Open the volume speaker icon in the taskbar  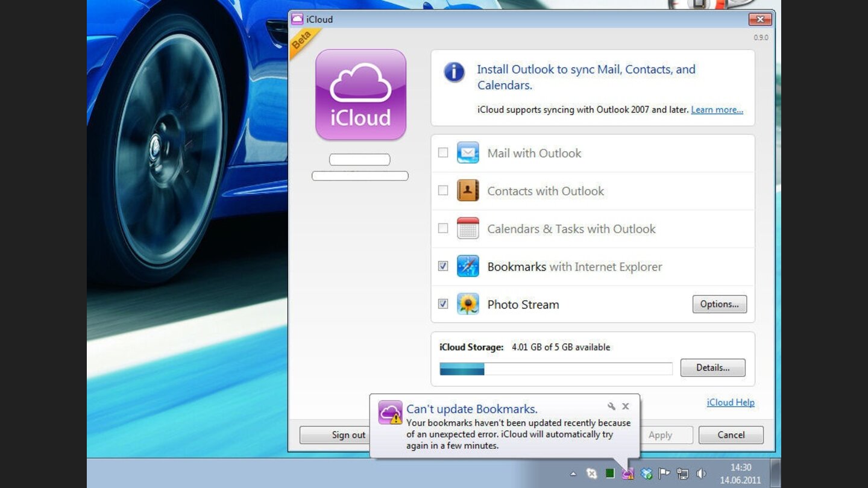click(701, 473)
